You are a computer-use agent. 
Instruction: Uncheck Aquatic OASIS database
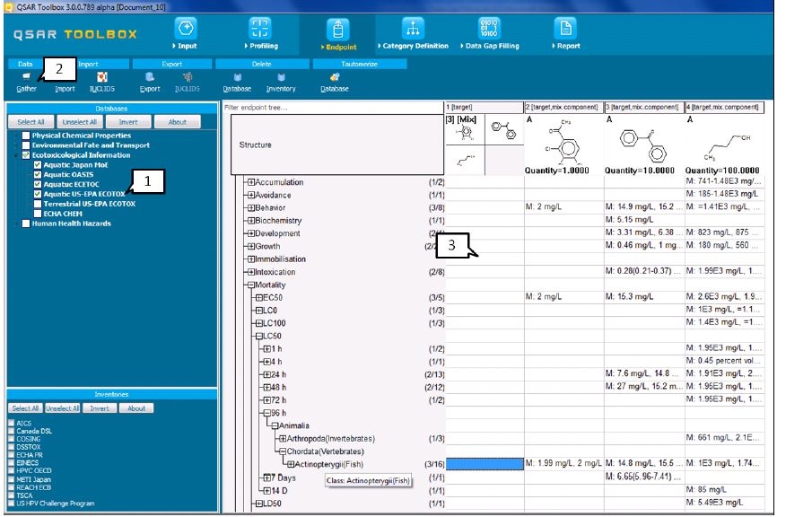click(38, 175)
